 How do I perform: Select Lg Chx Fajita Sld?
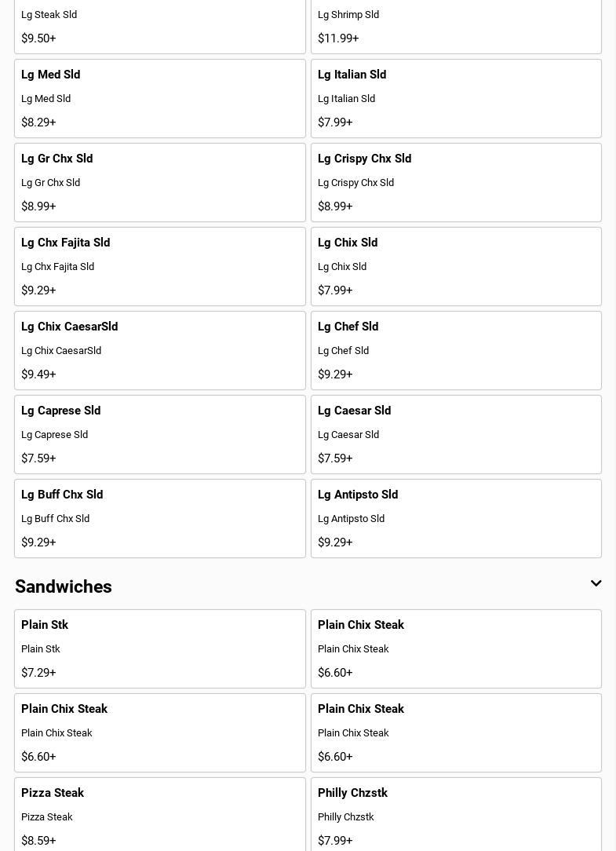159,266
